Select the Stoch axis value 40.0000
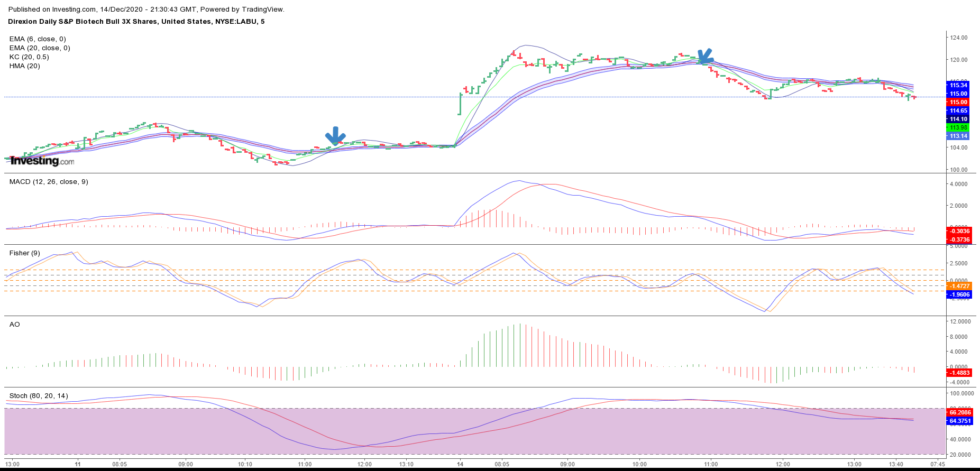980x471 pixels. coord(961,440)
